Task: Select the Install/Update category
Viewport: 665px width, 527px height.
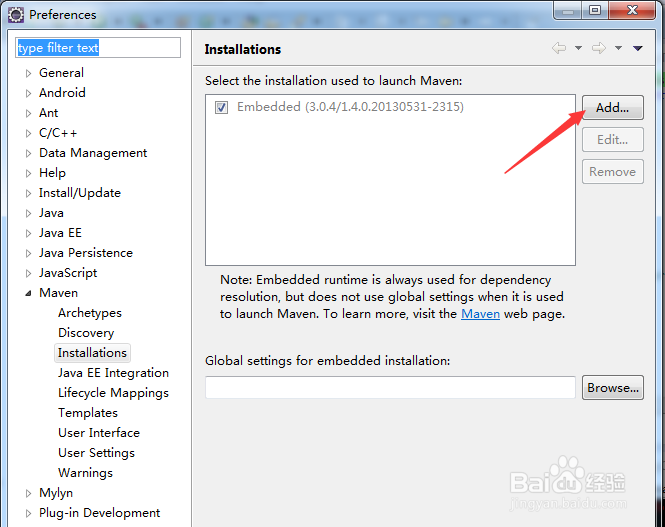Action: click(80, 193)
